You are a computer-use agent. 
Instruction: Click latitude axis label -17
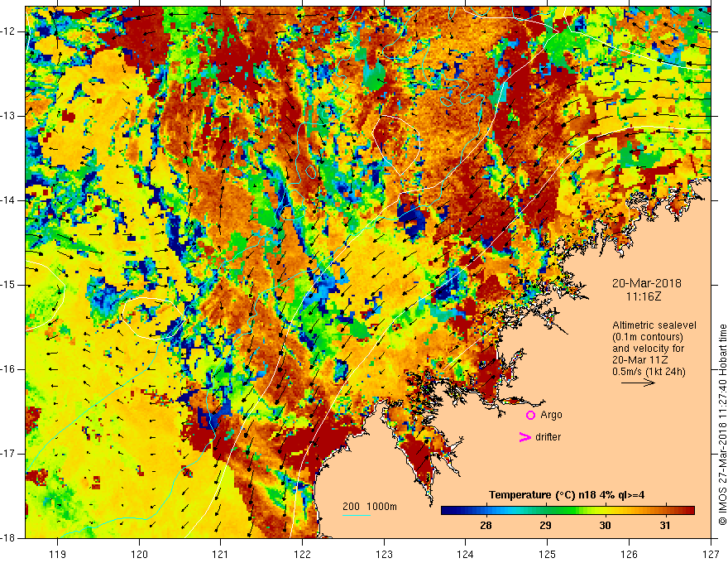[x=9, y=454]
